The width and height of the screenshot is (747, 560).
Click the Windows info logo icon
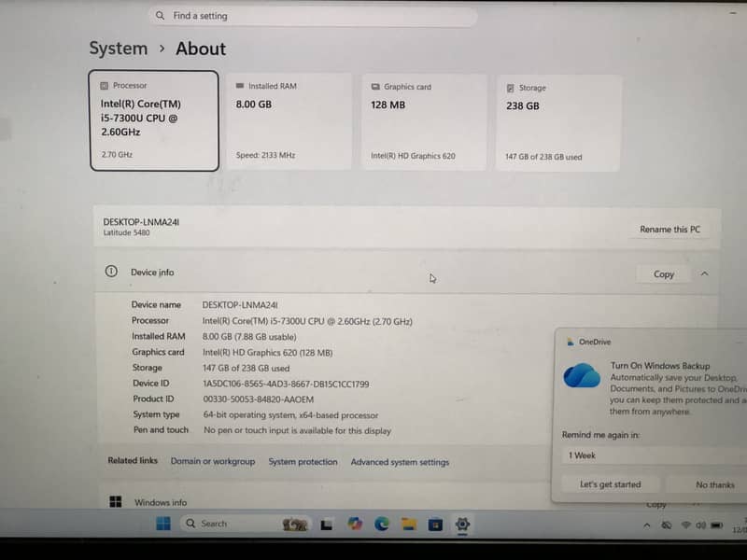tap(115, 501)
